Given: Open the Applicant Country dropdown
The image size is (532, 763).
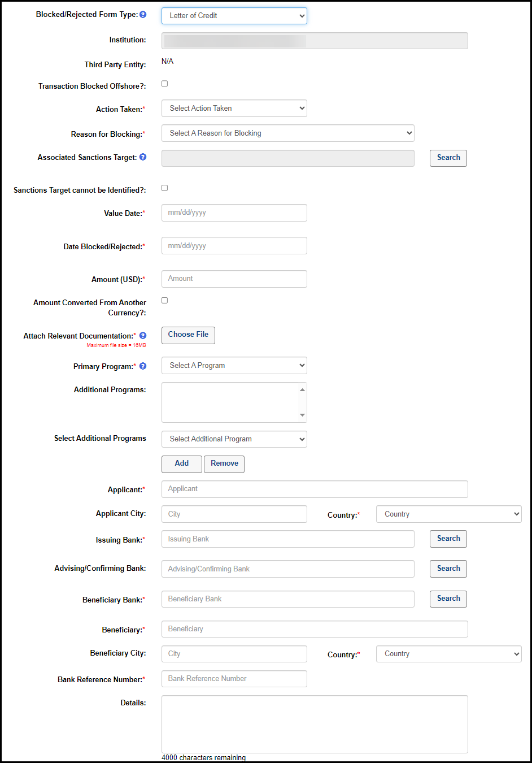Looking at the screenshot, I should tap(448, 514).
